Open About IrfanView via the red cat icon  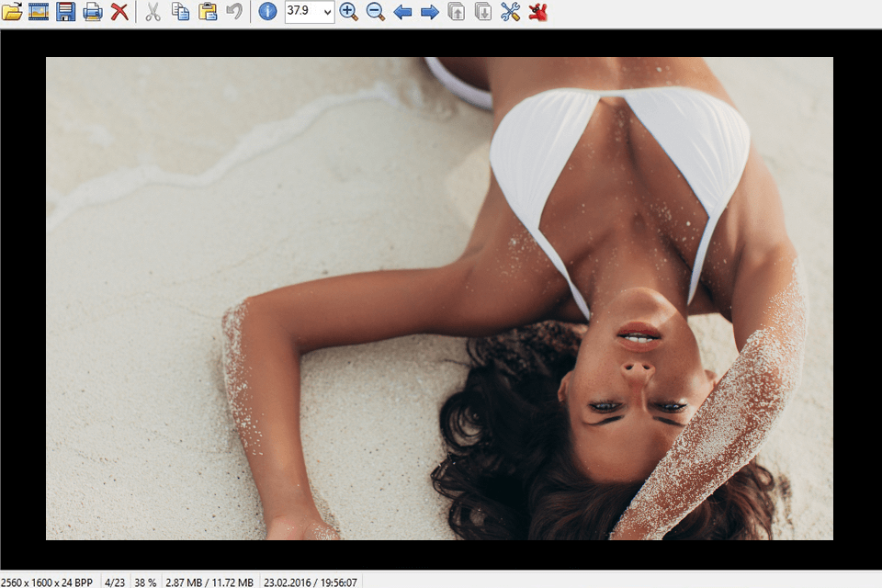click(538, 12)
